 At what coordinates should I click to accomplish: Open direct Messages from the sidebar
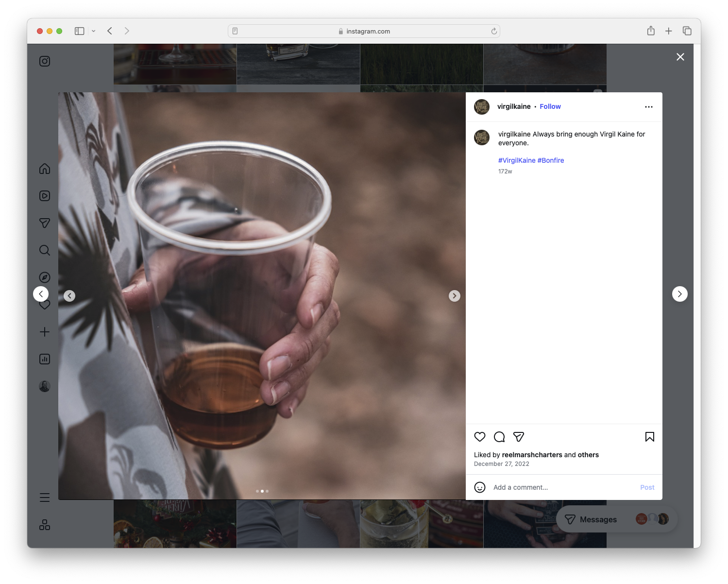[x=44, y=223]
